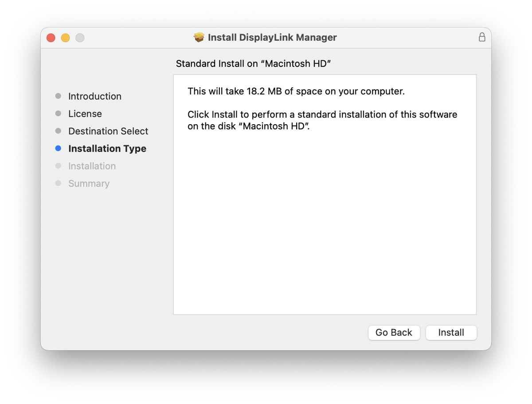Viewport: 532px width, 404px height.
Task: Click the Go Back button
Action: [394, 333]
